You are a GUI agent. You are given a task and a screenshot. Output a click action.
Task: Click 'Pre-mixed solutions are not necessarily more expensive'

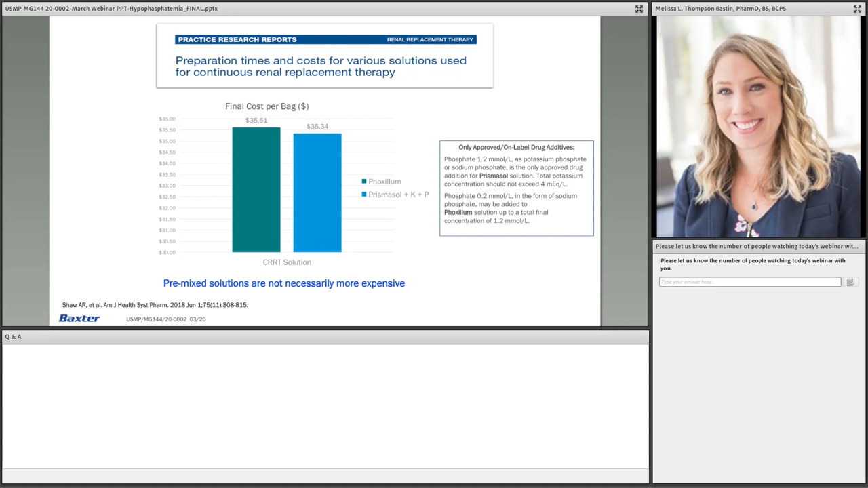(284, 283)
